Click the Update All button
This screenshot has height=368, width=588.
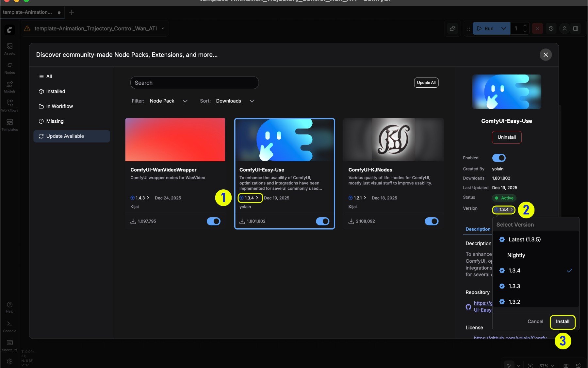pyautogui.click(x=426, y=83)
